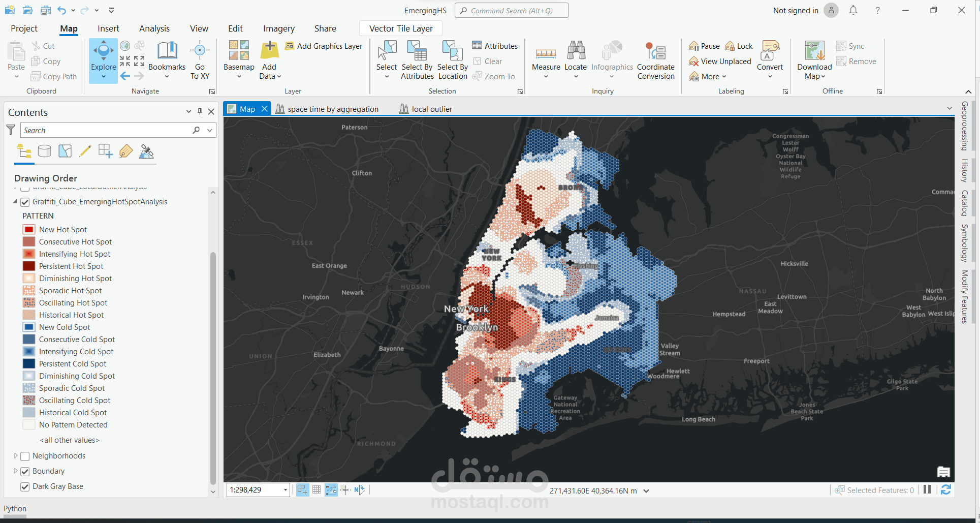Click the Convert labels icon
Viewport: 980px width, 523px height.
click(x=770, y=51)
